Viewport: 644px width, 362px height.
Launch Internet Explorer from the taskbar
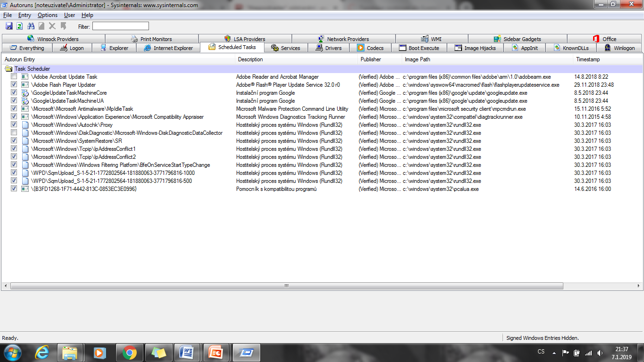point(41,353)
